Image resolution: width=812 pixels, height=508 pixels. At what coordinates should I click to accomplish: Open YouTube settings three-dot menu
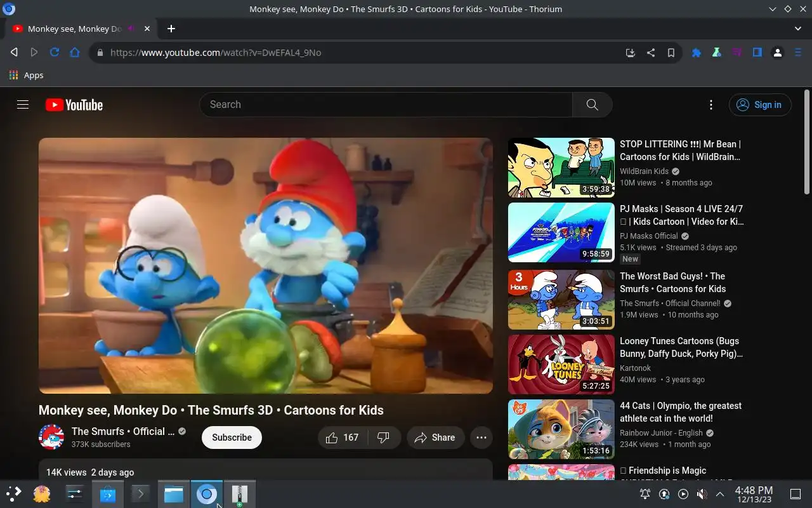tap(711, 105)
